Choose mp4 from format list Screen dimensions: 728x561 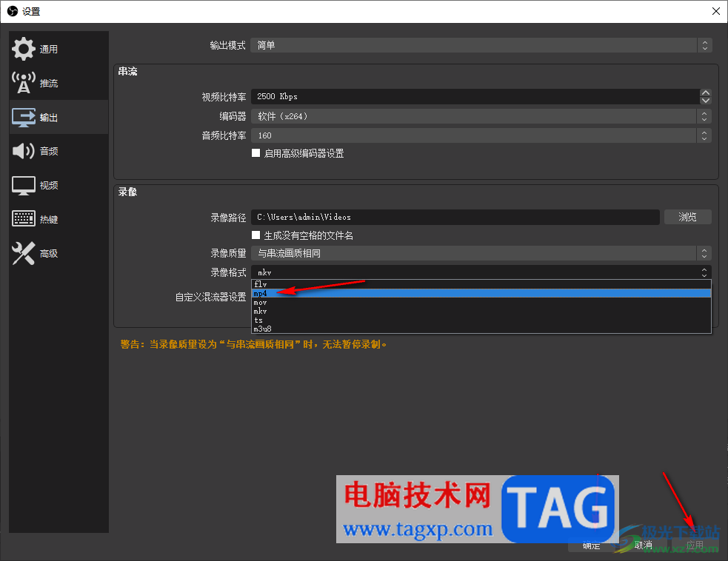(481, 293)
